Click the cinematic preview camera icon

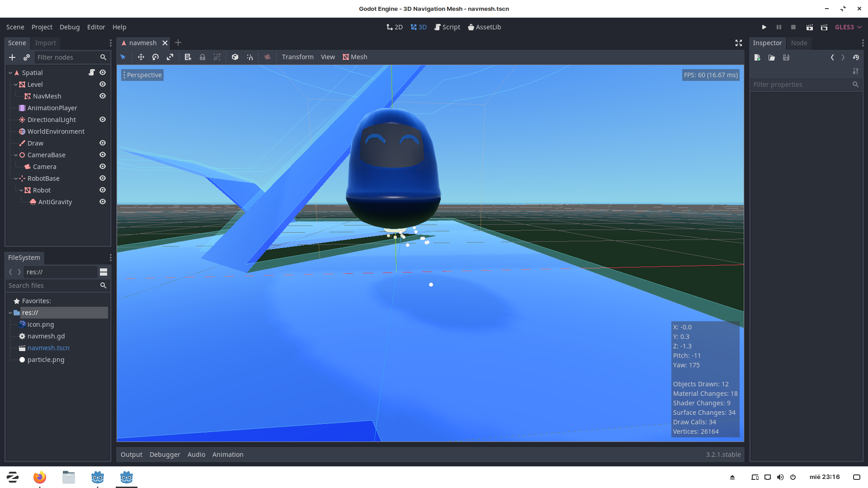tap(267, 57)
